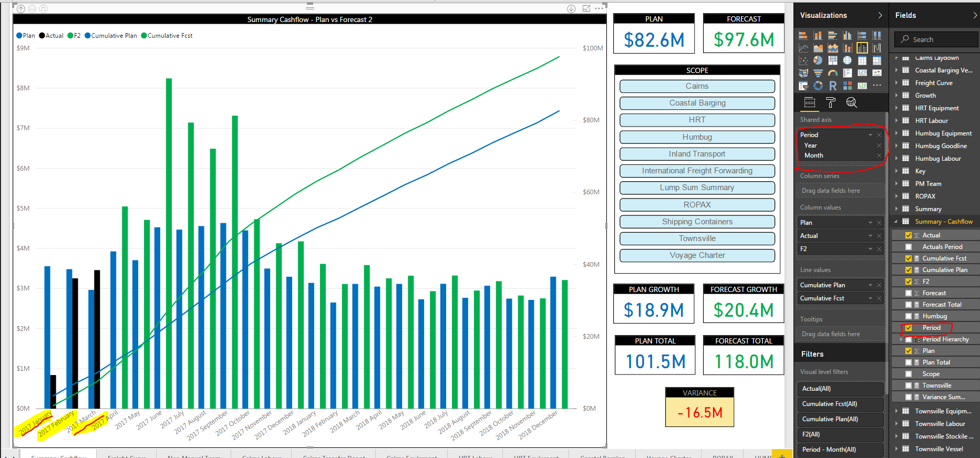Remove Plan from column values
This screenshot has height=458, width=980.
(x=879, y=223)
